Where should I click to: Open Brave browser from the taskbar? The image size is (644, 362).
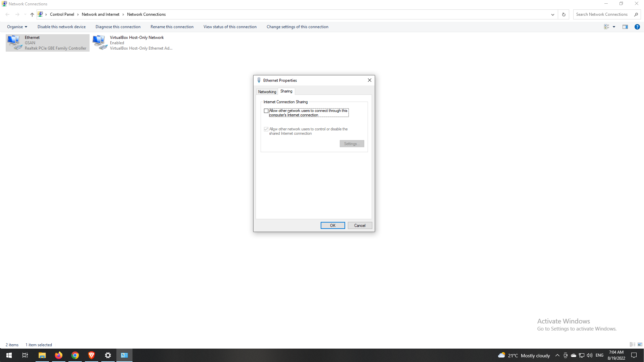pos(91,355)
